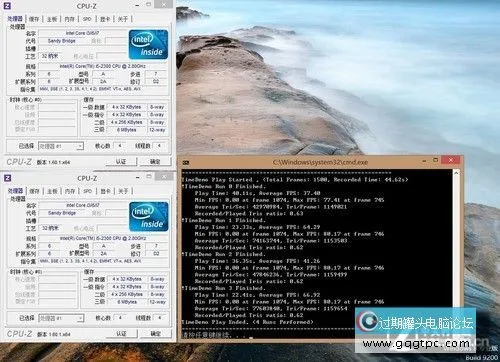Open 显卡 tab in lower CPU-Z window
This screenshot has width=500, height=362.
tap(106, 191)
